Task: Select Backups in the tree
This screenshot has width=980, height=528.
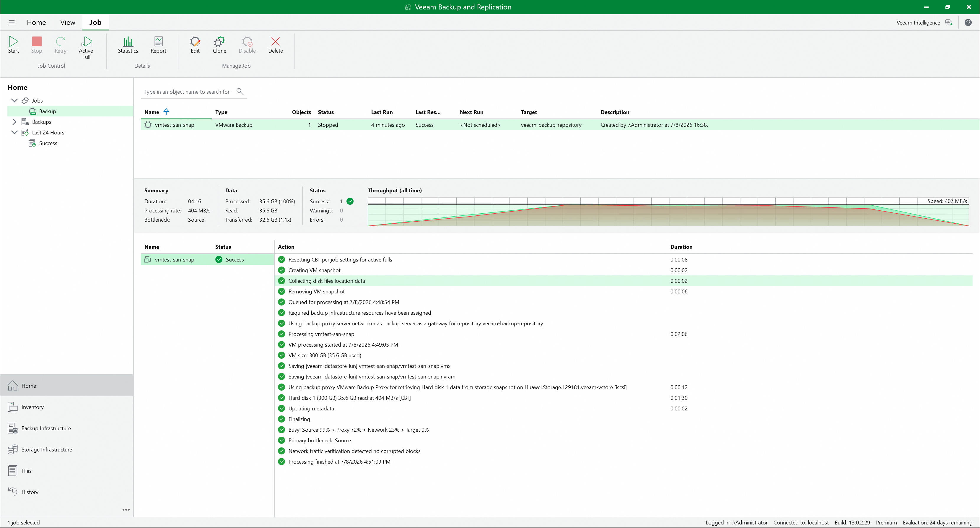Action: (x=41, y=122)
